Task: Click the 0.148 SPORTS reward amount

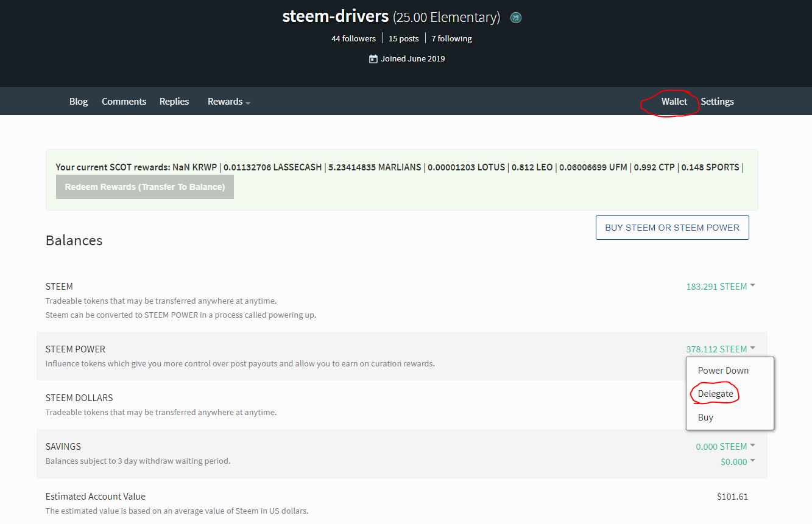Action: click(x=710, y=167)
